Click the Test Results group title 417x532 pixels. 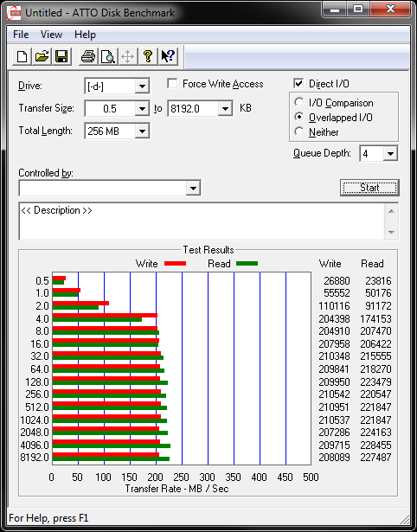[208, 250]
